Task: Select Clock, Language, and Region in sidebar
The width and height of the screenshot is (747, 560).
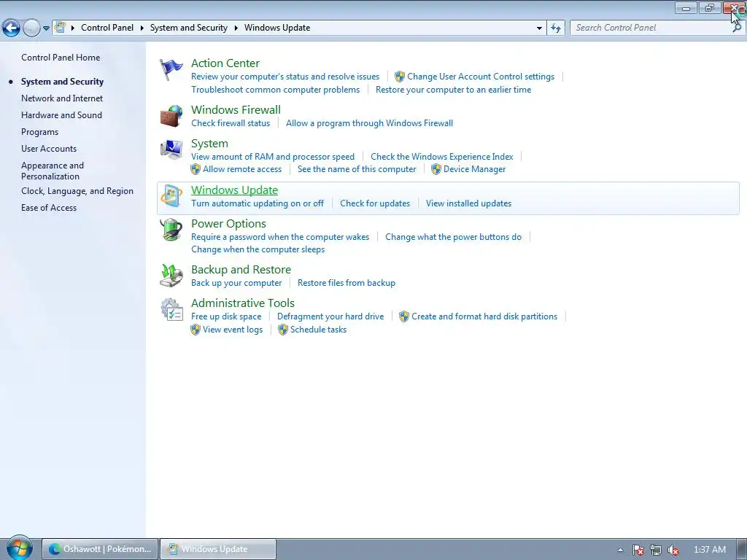Action: point(77,191)
